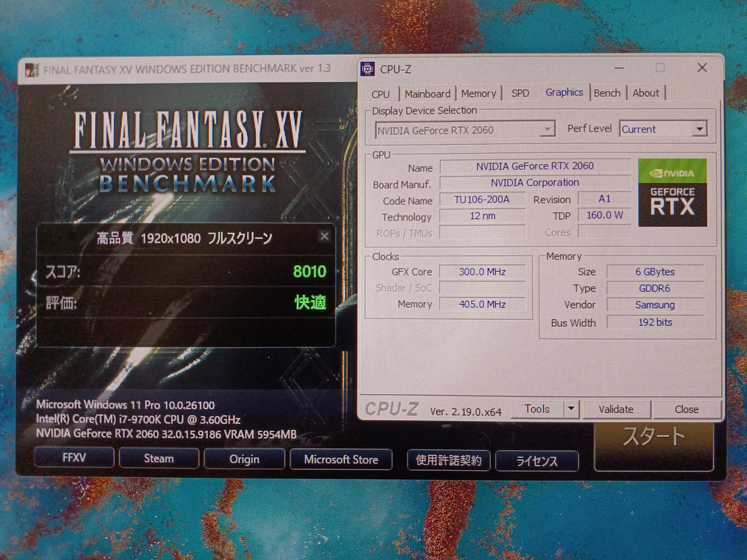Open the About tab
Viewport: 747px width, 560px height.
[646, 93]
